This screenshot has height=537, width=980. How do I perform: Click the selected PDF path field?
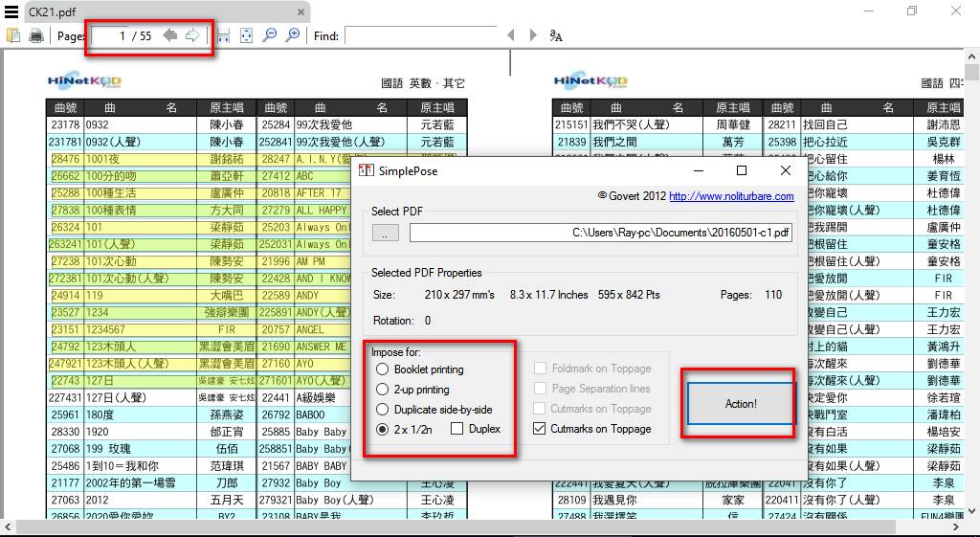[x=601, y=233]
